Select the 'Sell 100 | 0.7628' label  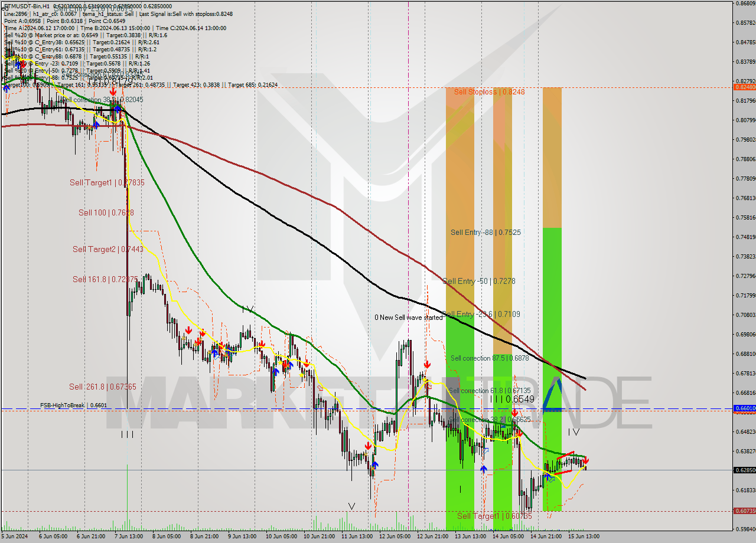(106, 212)
